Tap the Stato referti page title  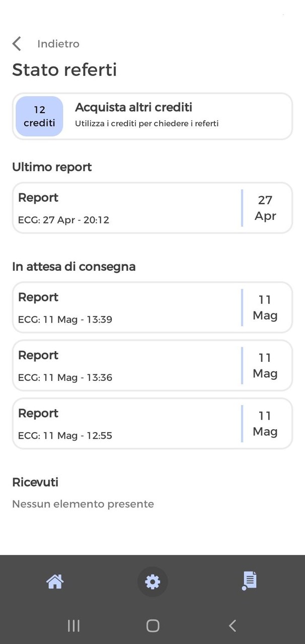(x=64, y=70)
